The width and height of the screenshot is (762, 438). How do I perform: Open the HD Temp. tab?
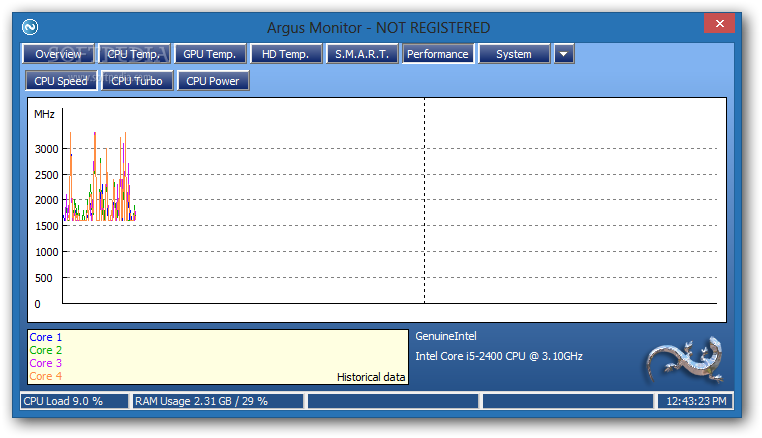(x=286, y=54)
